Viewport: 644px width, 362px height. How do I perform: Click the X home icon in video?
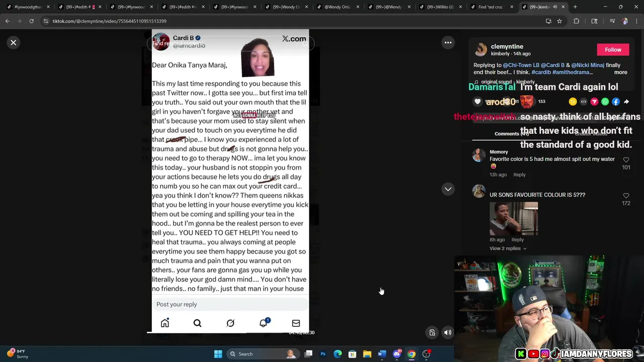pyautogui.click(x=165, y=323)
